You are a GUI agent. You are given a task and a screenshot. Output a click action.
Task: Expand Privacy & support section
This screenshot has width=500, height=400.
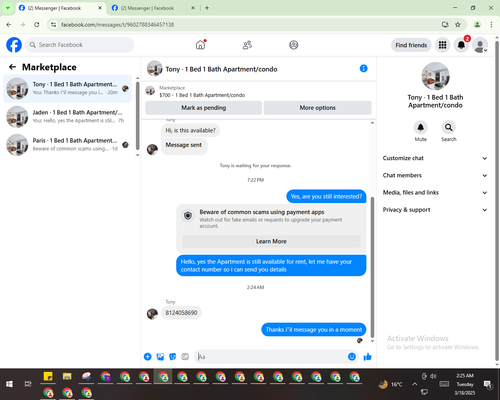[x=435, y=210]
